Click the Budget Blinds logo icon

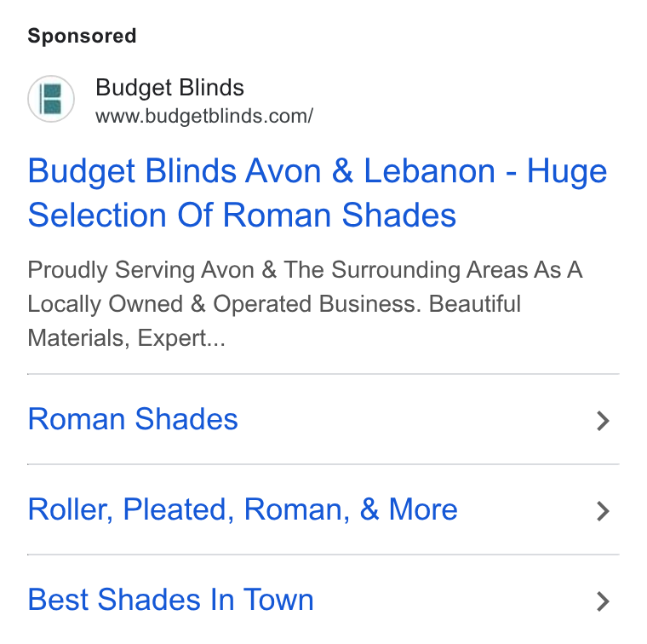click(51, 99)
